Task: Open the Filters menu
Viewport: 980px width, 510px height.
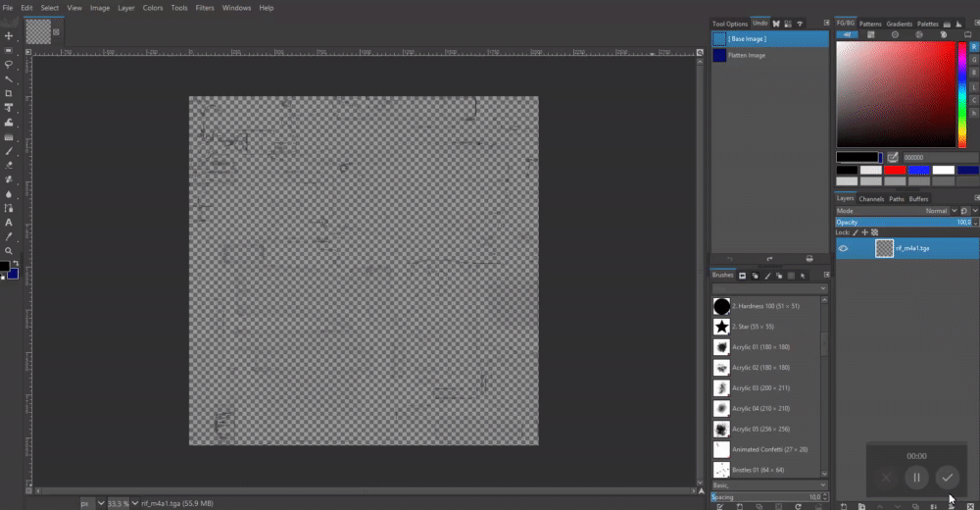Action: pyautogui.click(x=205, y=8)
